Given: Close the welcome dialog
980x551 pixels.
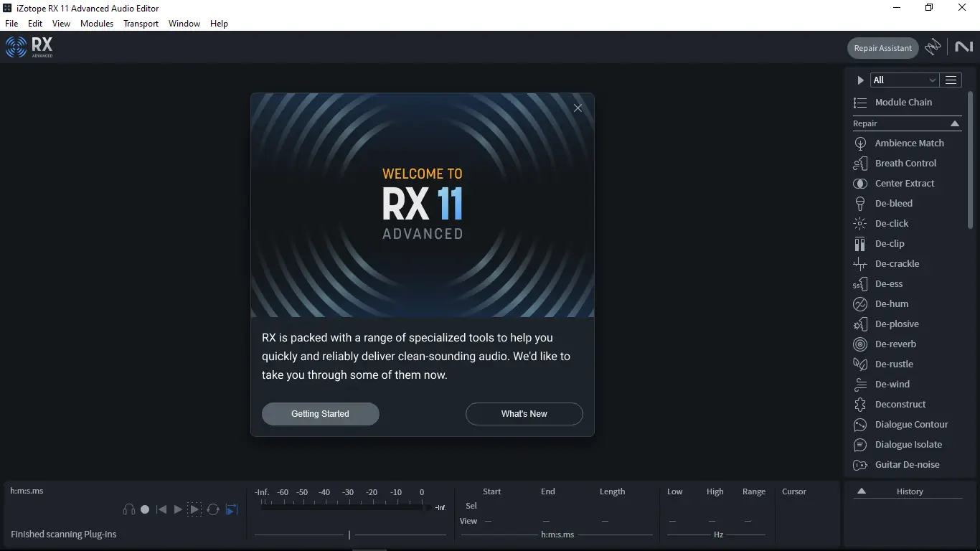Looking at the screenshot, I should click(578, 108).
